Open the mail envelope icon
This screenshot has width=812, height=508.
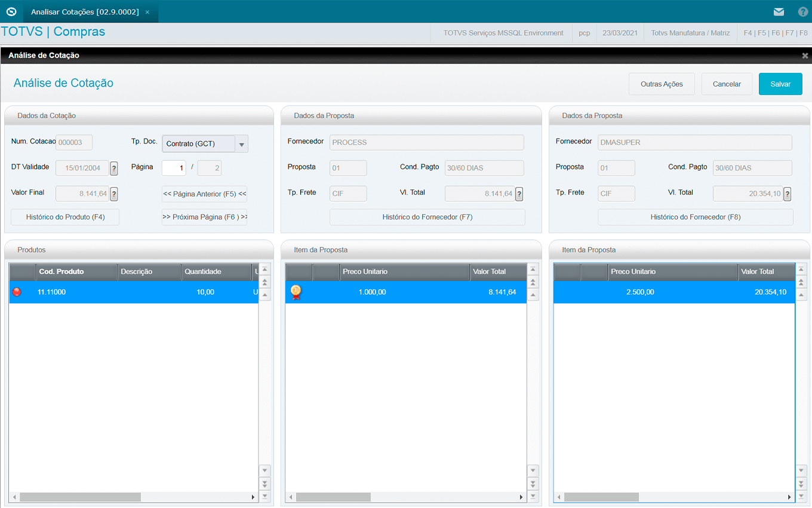tap(779, 11)
